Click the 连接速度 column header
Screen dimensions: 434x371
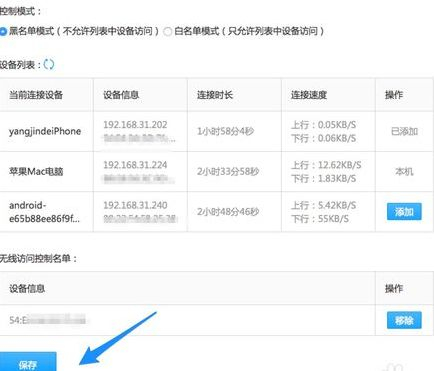309,95
